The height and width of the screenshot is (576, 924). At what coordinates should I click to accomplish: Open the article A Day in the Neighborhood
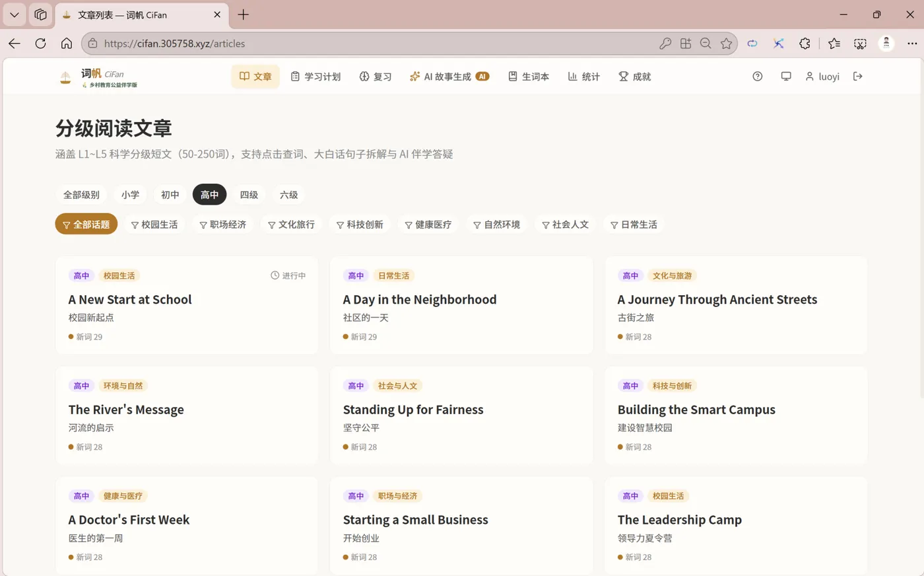click(x=461, y=305)
